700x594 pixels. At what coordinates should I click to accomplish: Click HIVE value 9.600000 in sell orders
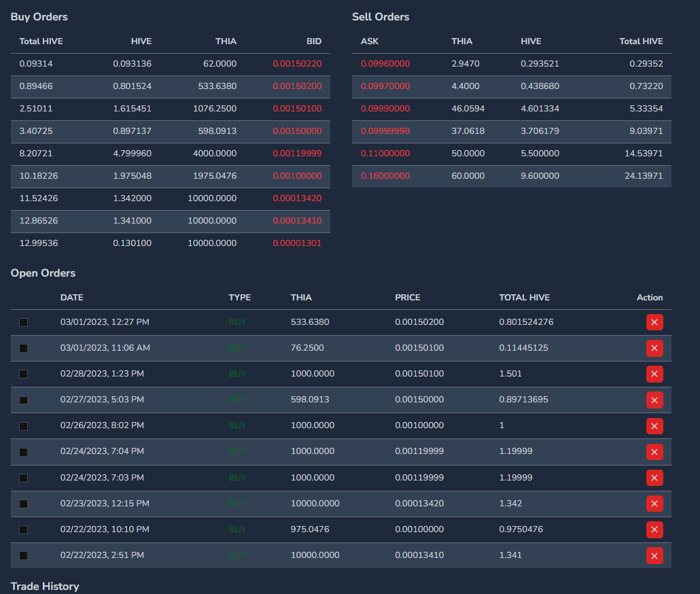[x=540, y=176]
